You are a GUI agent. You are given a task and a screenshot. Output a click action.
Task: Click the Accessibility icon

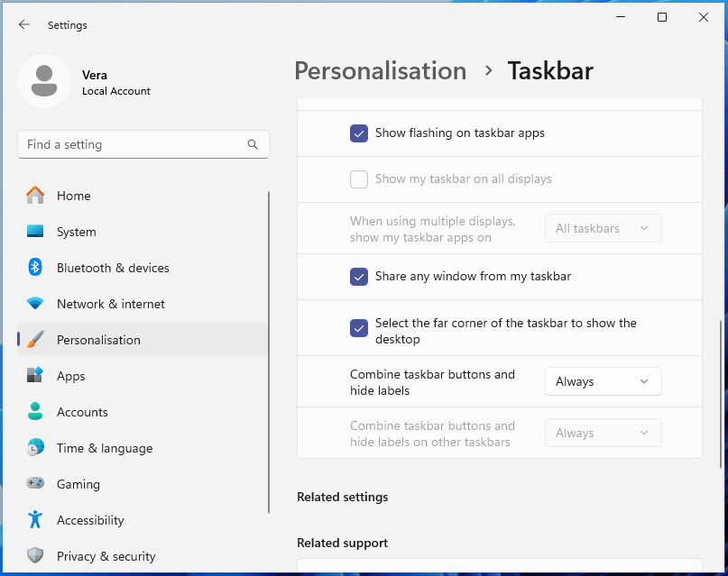[x=35, y=520]
